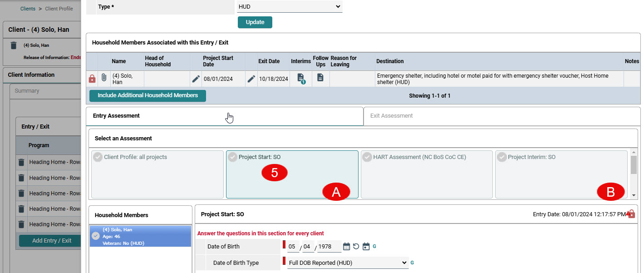Image resolution: width=644 pixels, height=273 pixels.
Task: Click the red lock icon in Solo, Han household row
Action: point(92,79)
